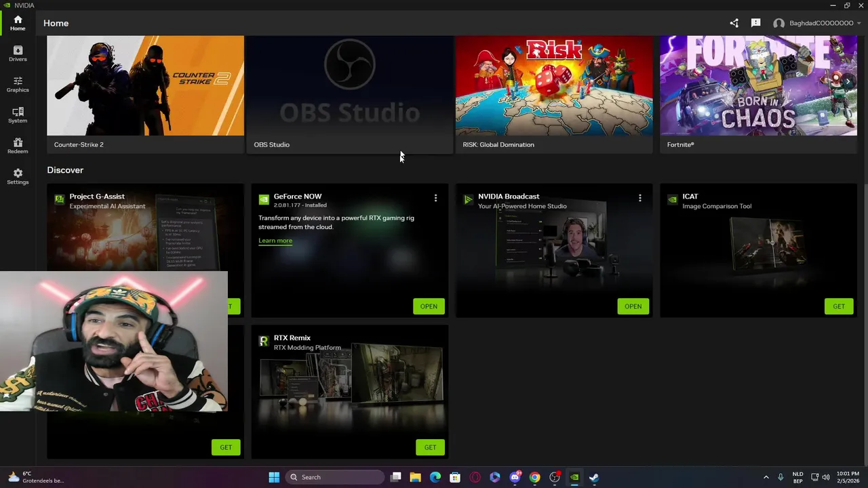Select the Fortnite game thumbnail
This screenshot has height=488, width=868.
point(758,86)
